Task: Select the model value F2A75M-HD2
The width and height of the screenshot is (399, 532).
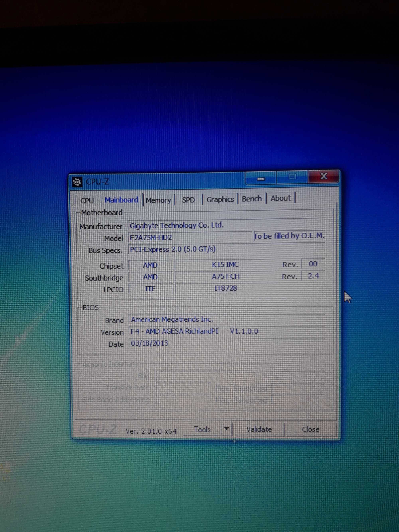Action: click(190, 237)
